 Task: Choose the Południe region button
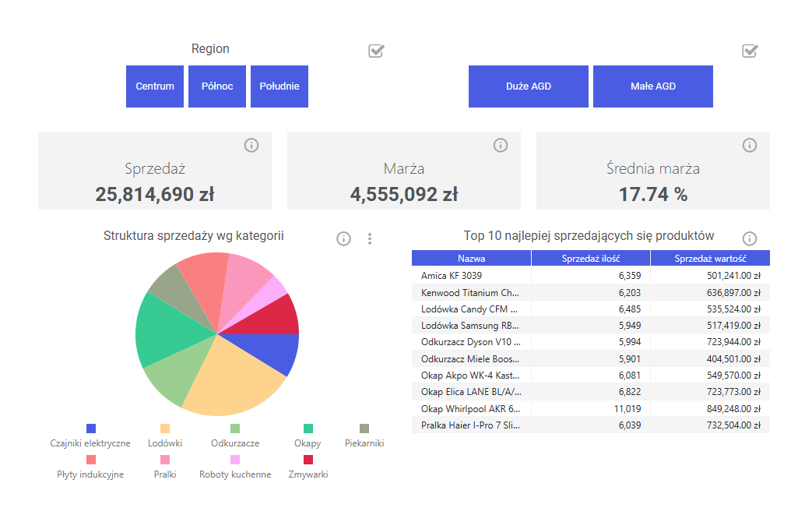click(x=279, y=86)
